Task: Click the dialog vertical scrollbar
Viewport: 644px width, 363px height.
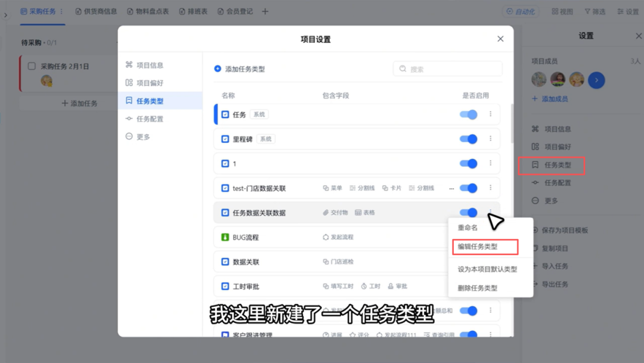Action: coord(512,124)
